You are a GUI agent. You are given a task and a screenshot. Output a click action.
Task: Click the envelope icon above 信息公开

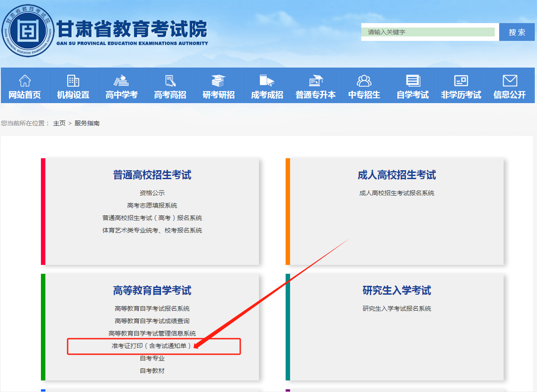pos(510,81)
